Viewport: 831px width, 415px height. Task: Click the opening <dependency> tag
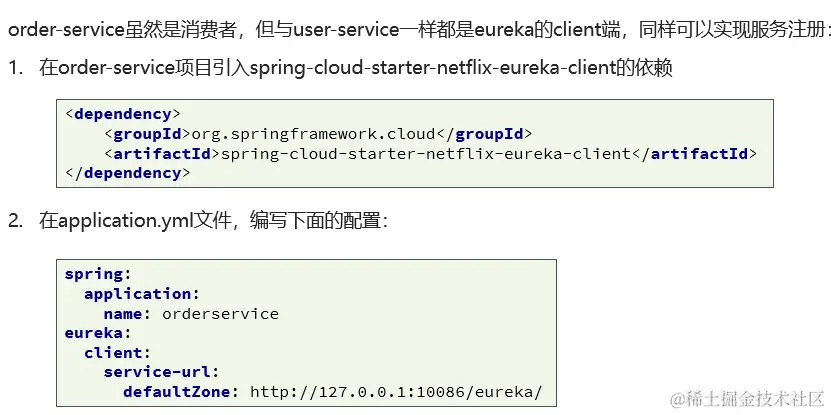(123, 114)
